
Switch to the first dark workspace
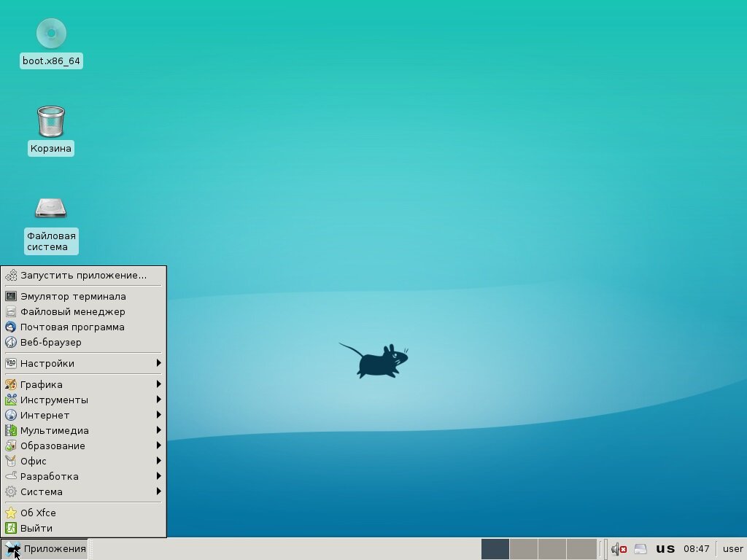click(x=495, y=549)
